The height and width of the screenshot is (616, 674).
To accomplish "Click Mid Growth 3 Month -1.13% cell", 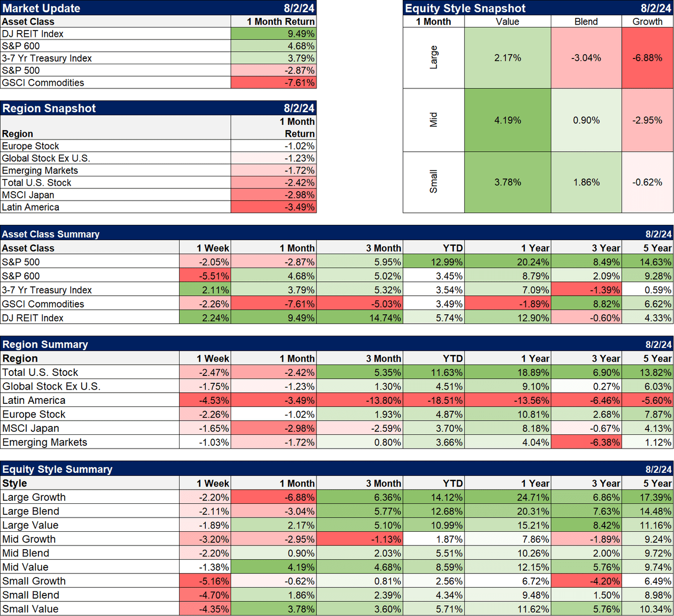I will pos(360,539).
